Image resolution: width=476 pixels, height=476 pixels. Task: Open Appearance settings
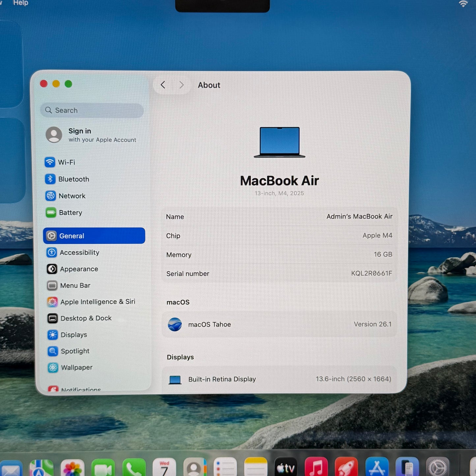pos(79,269)
